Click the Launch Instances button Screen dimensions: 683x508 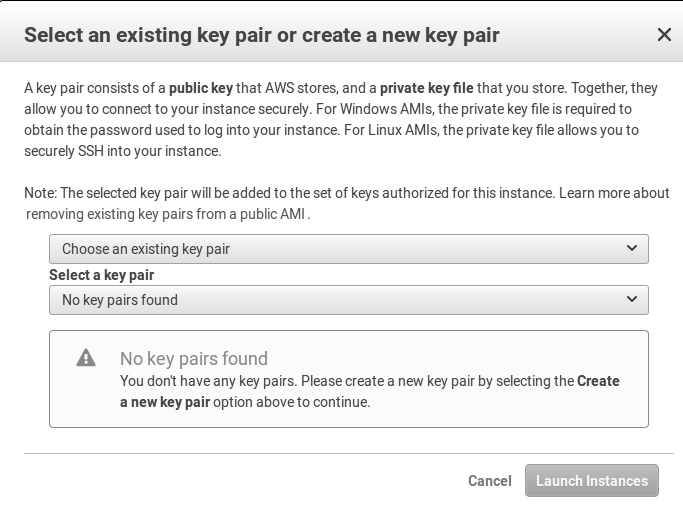(x=592, y=481)
